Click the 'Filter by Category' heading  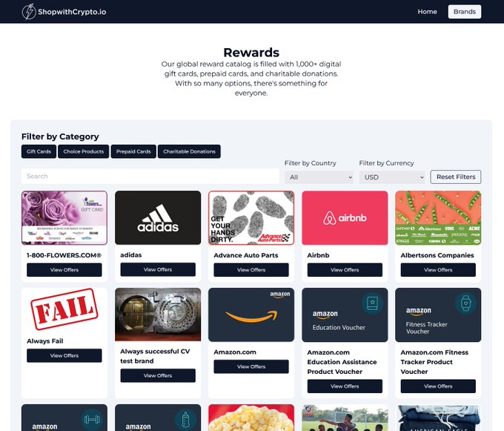click(x=60, y=136)
